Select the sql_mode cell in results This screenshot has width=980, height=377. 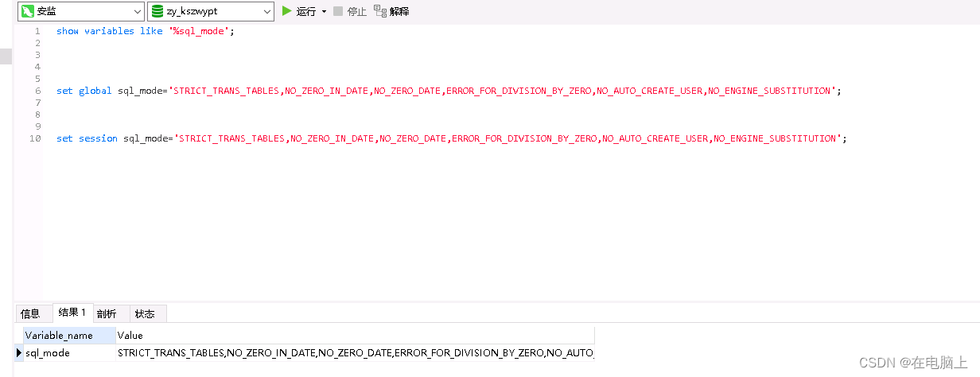tap(69, 352)
